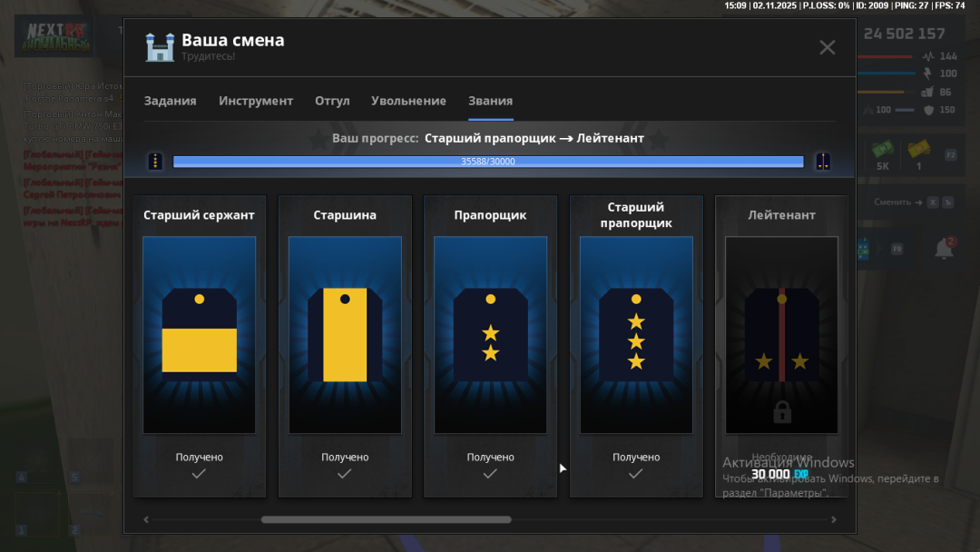
Task: Click the castle shift icon in header
Action: [161, 46]
